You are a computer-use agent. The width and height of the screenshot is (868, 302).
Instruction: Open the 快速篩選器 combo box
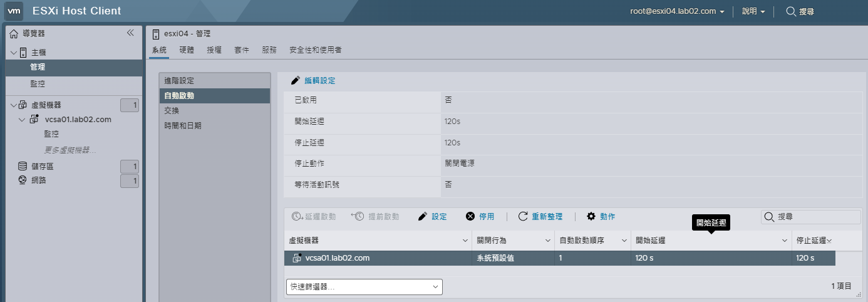point(364,286)
